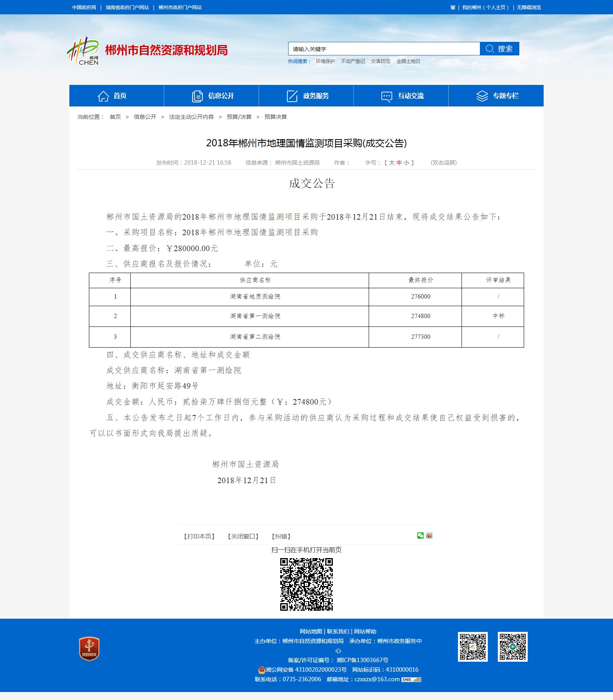Open the 首页 navigation menu item
Image resolution: width=613 pixels, height=700 pixels.
(x=116, y=96)
